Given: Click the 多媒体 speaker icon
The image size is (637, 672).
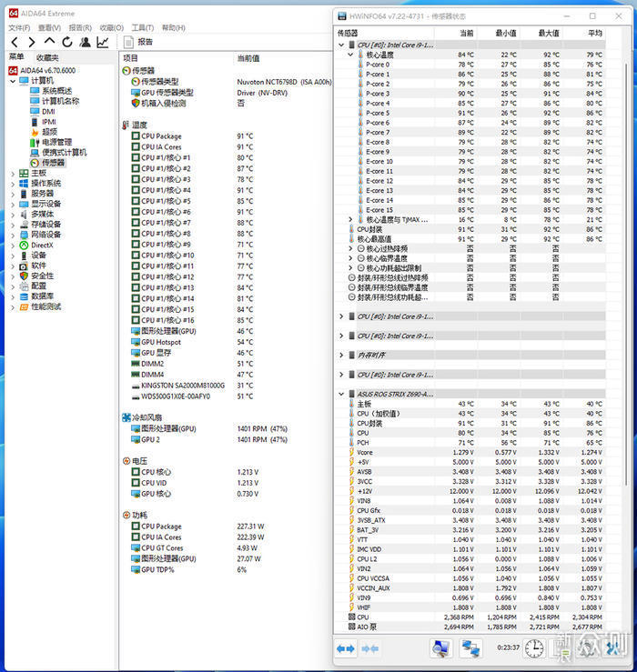Looking at the screenshot, I should pos(24,215).
